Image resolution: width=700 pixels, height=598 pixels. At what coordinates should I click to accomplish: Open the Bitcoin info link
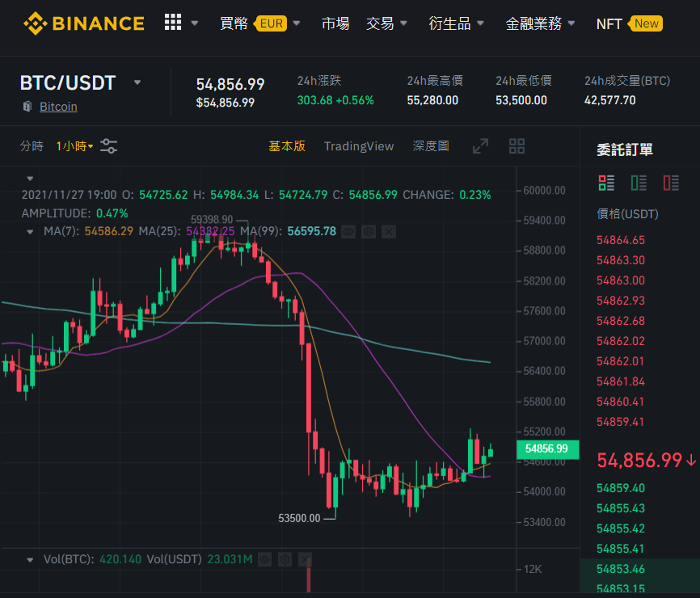(58, 107)
